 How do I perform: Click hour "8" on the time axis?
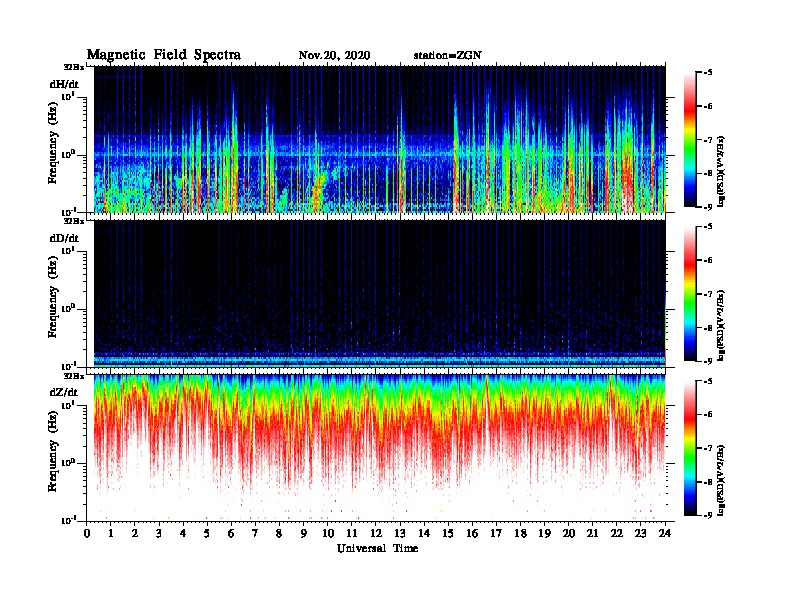click(279, 533)
